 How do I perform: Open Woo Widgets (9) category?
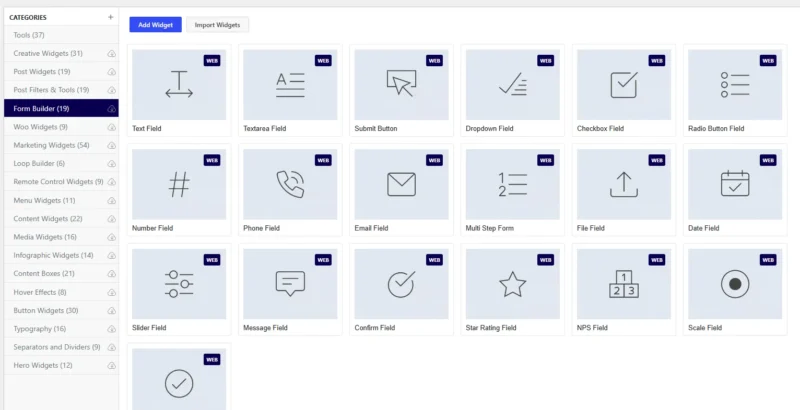61,127
